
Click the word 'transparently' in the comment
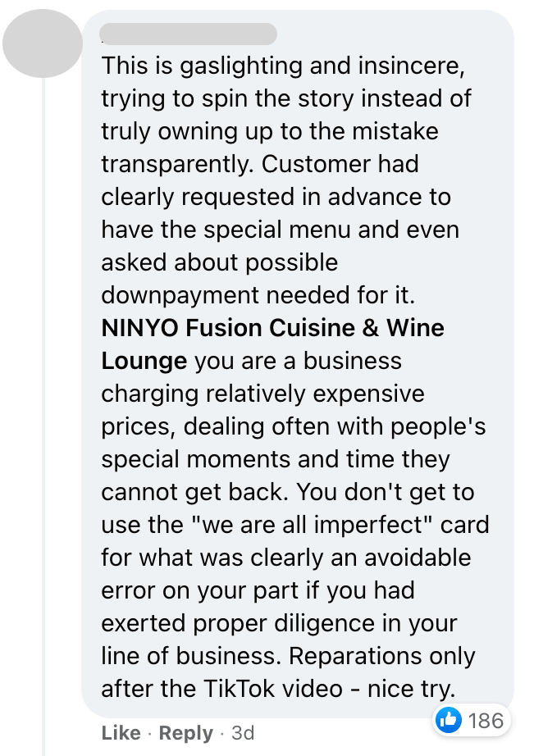[x=177, y=164]
